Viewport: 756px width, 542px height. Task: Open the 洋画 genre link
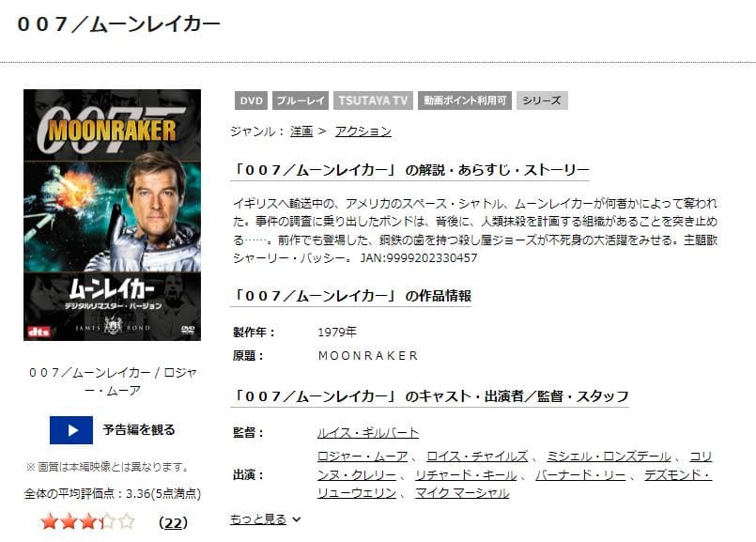coord(301,132)
